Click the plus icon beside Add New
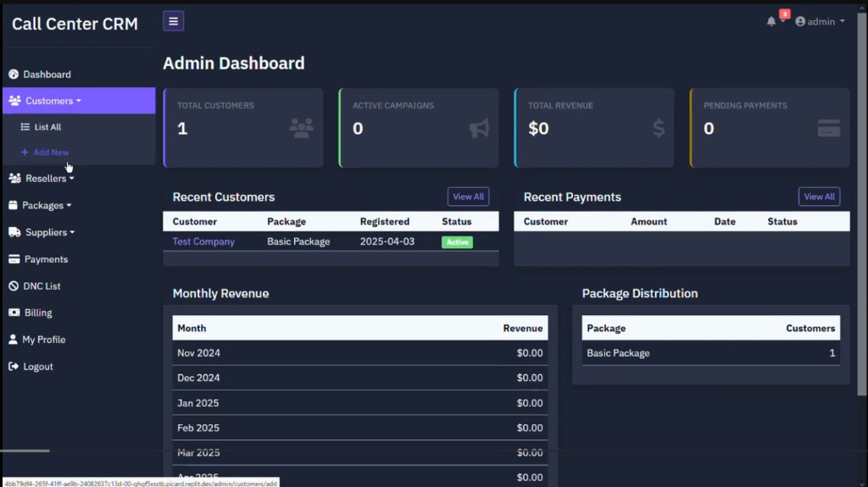This screenshot has width=868, height=487. tap(25, 152)
